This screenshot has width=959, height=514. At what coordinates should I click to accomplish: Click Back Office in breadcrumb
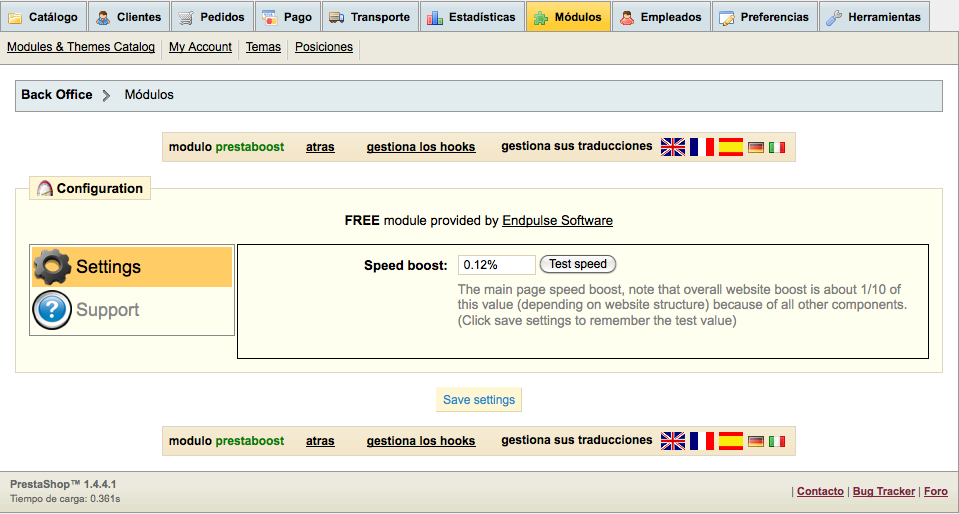[57, 95]
